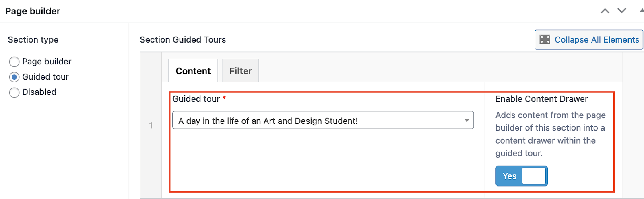Click the Enable Content Drawer label
The height and width of the screenshot is (199, 644).
[541, 99]
